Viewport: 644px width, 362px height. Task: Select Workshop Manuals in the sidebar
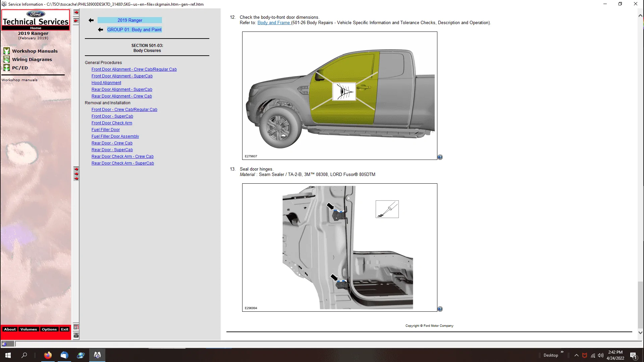pos(35,51)
